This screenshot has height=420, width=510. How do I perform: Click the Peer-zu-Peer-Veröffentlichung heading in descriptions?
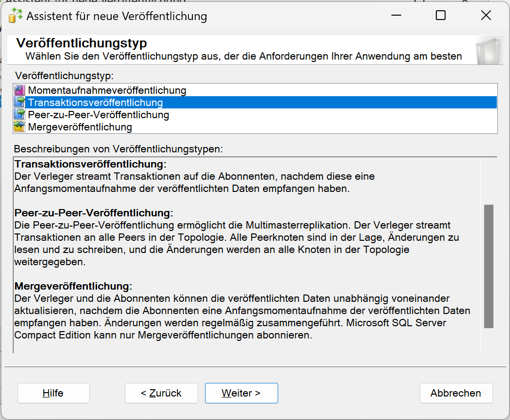coord(94,212)
